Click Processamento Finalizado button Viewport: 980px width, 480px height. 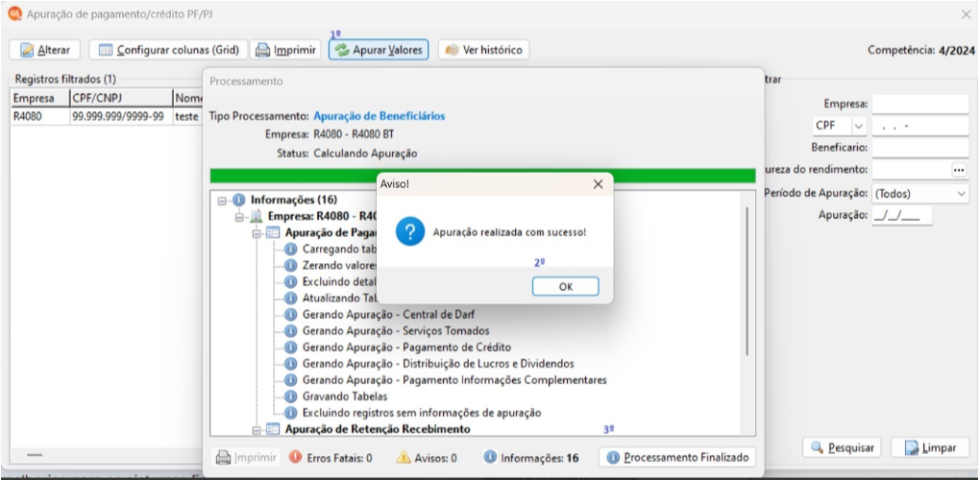(677, 458)
